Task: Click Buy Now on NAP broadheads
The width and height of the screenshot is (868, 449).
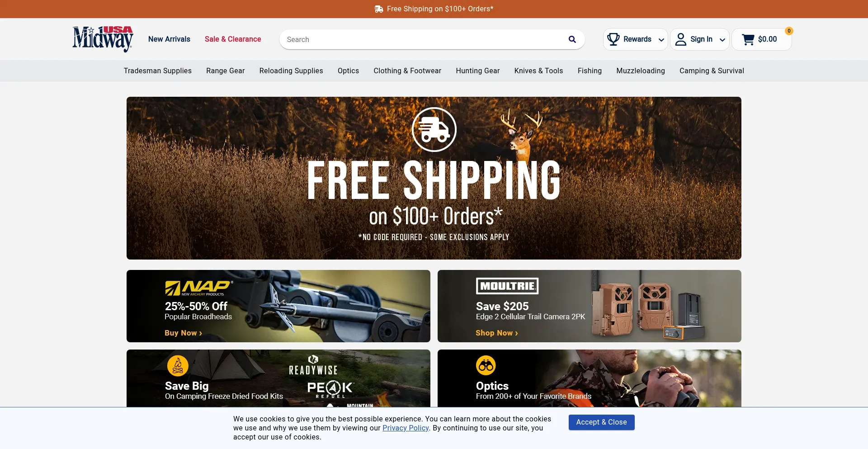Action: point(183,333)
